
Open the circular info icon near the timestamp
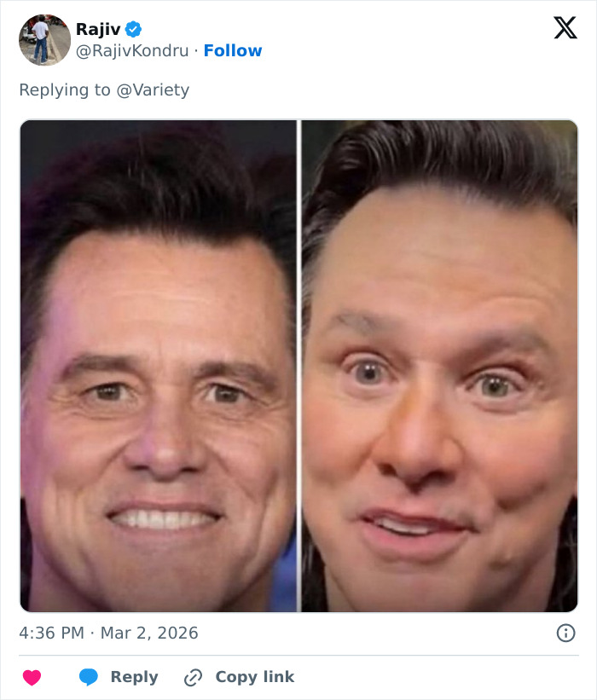tap(568, 633)
